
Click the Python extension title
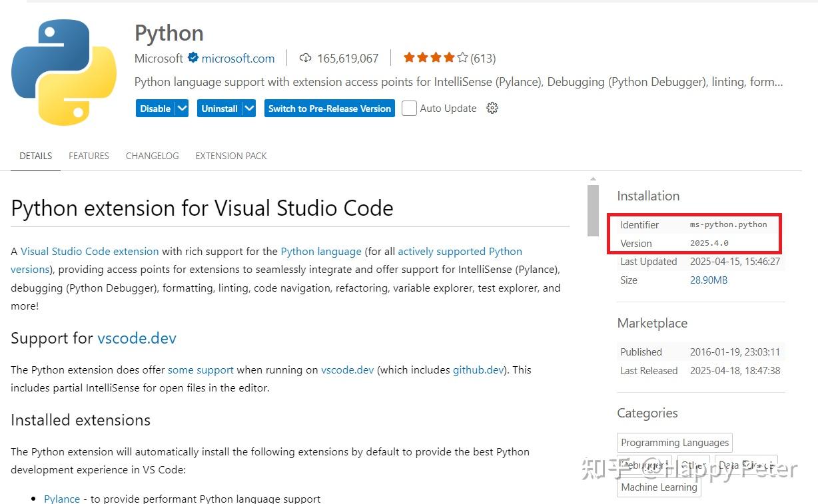(x=169, y=33)
